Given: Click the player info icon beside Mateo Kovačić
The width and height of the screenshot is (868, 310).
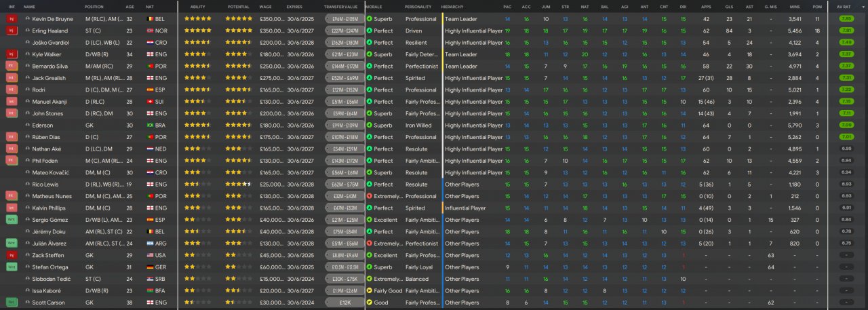Looking at the screenshot, I should tap(27, 172).
